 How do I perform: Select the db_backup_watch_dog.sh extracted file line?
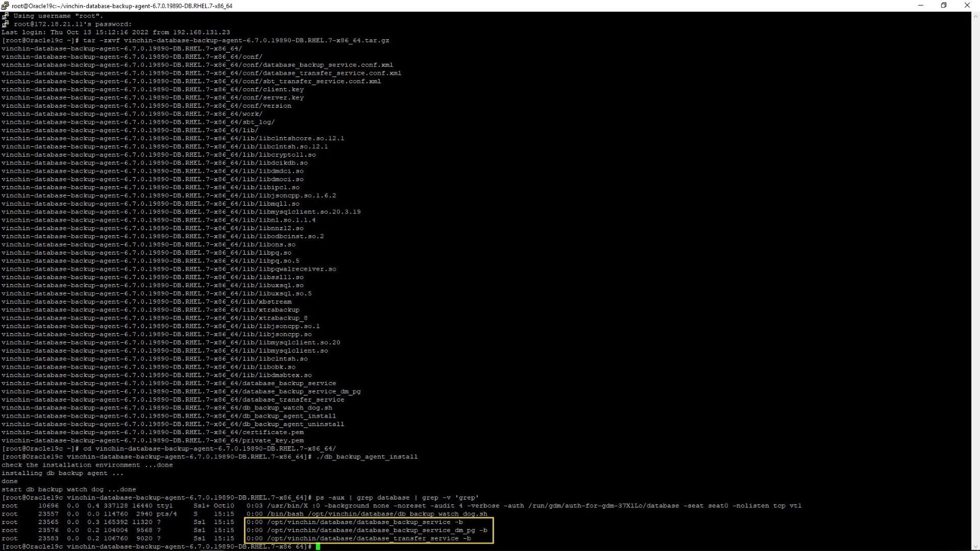click(167, 408)
